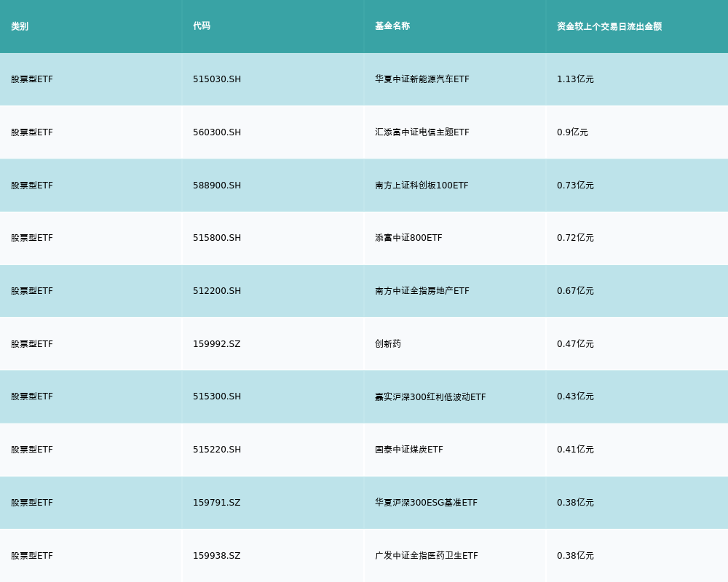728x582 pixels.
Task: Select code 159992.SZ
Action: [x=217, y=344]
